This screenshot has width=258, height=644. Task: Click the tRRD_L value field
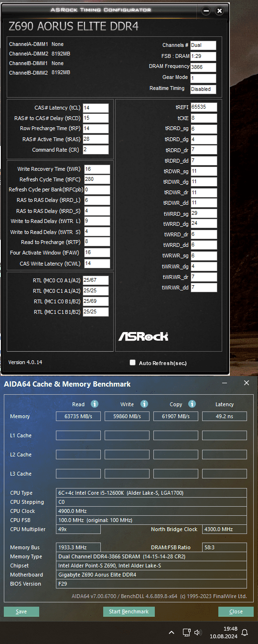click(x=97, y=200)
